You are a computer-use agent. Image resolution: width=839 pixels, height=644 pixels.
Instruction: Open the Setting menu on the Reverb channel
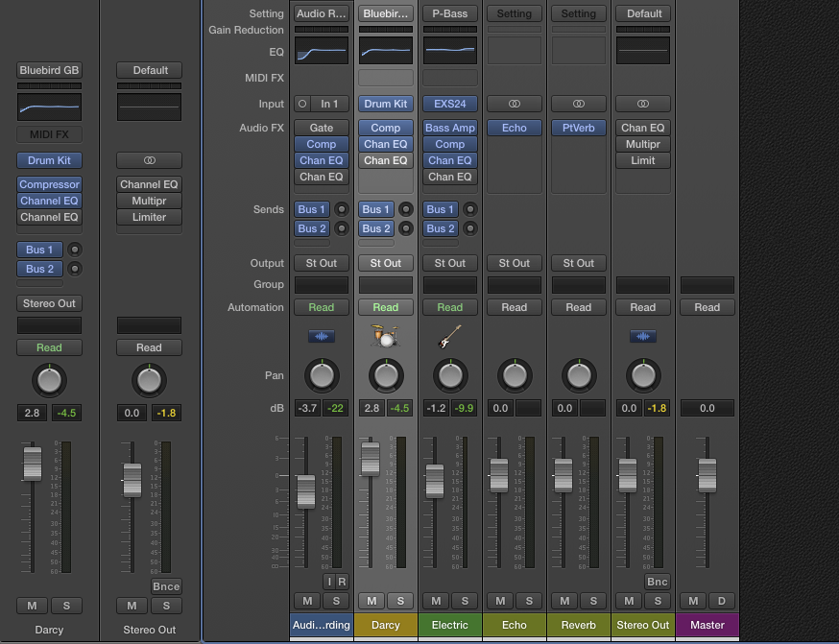click(578, 13)
